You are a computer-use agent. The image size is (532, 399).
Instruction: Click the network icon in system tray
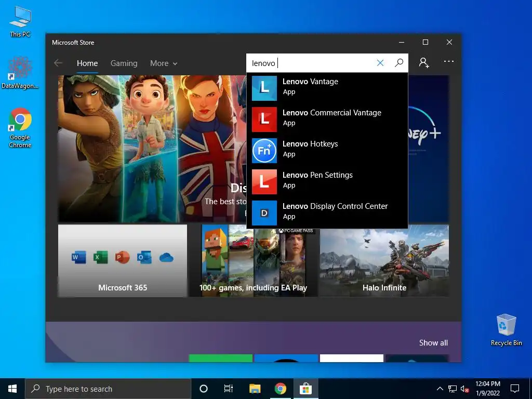(x=453, y=389)
